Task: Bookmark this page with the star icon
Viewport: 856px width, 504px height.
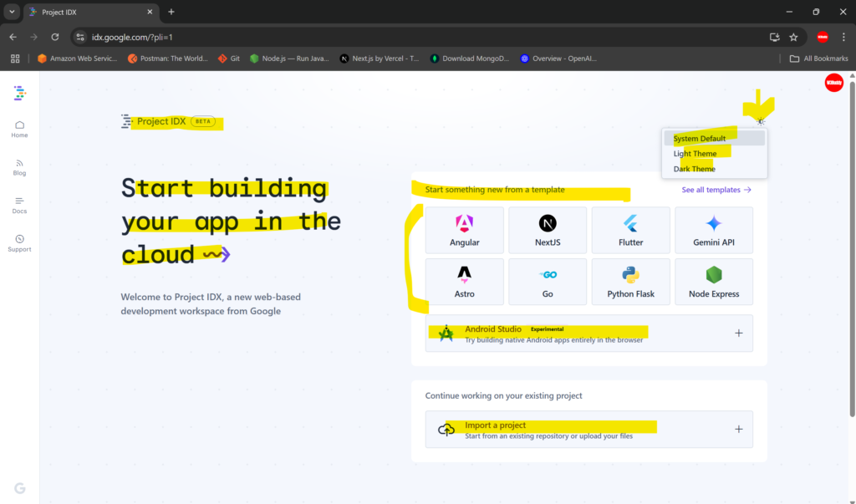Action: [x=794, y=37]
